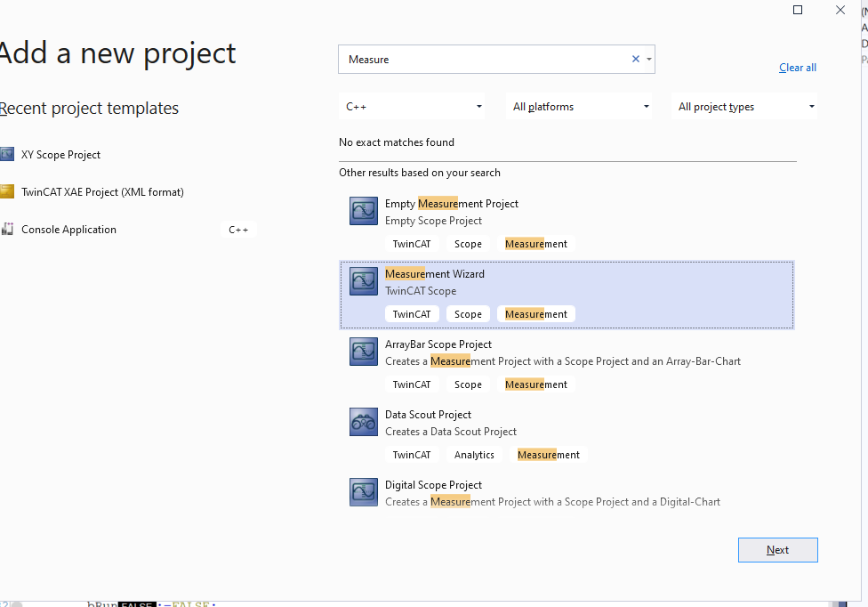Image resolution: width=868 pixels, height=607 pixels.
Task: Open the C++ language filter dropdown
Action: click(412, 106)
